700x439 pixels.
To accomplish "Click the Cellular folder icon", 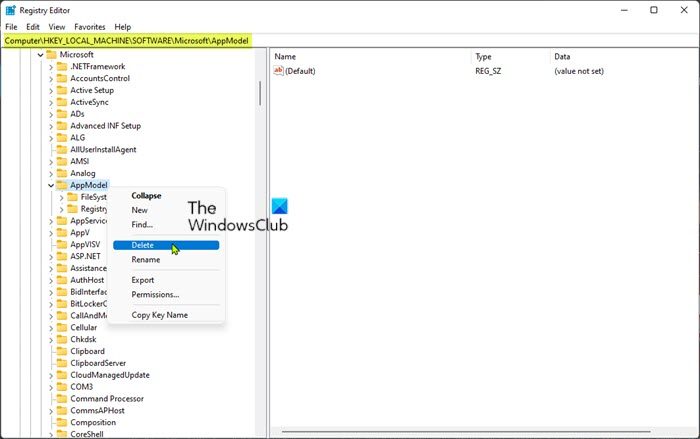I will (x=62, y=327).
